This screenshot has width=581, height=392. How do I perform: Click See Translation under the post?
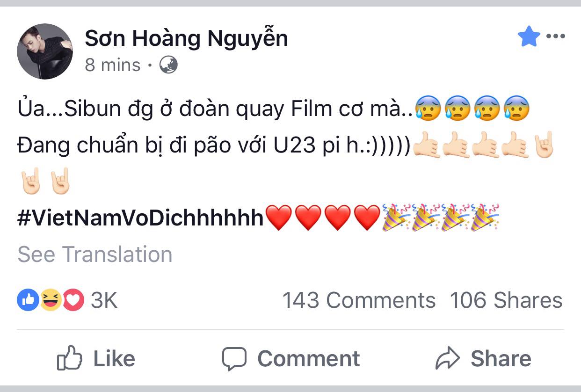point(94,254)
